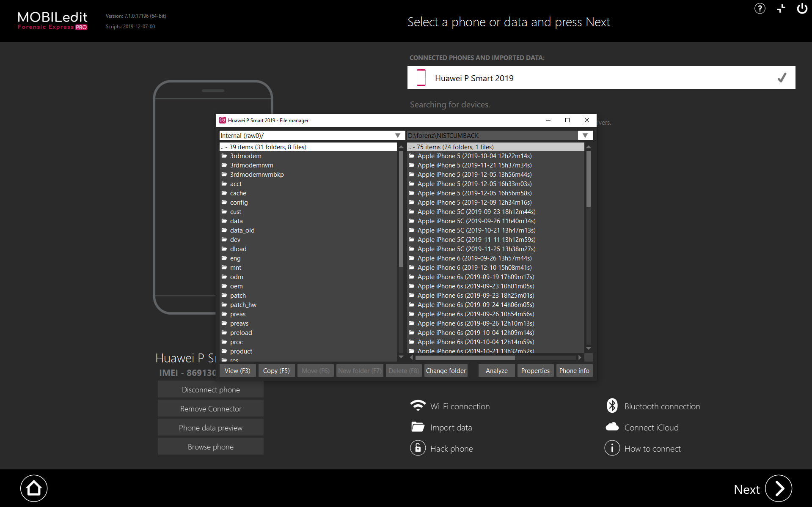This screenshot has height=507, width=812.
Task: Select the 'proc' folder row
Action: click(308, 342)
